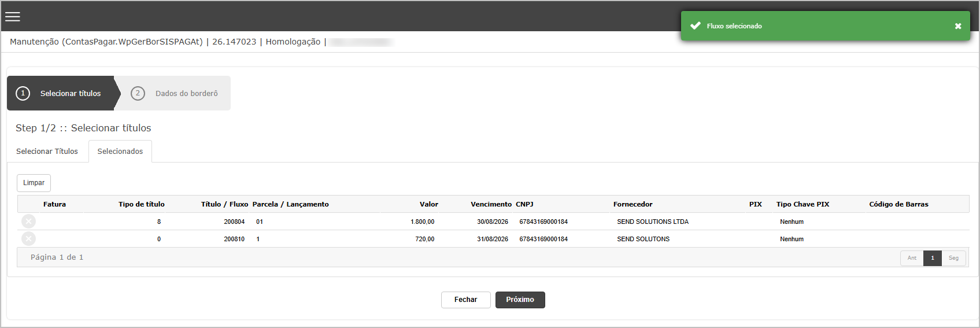Click Nenhum in the SEND SOLUTONS row
Image resolution: width=980 pixels, height=328 pixels.
click(792, 239)
